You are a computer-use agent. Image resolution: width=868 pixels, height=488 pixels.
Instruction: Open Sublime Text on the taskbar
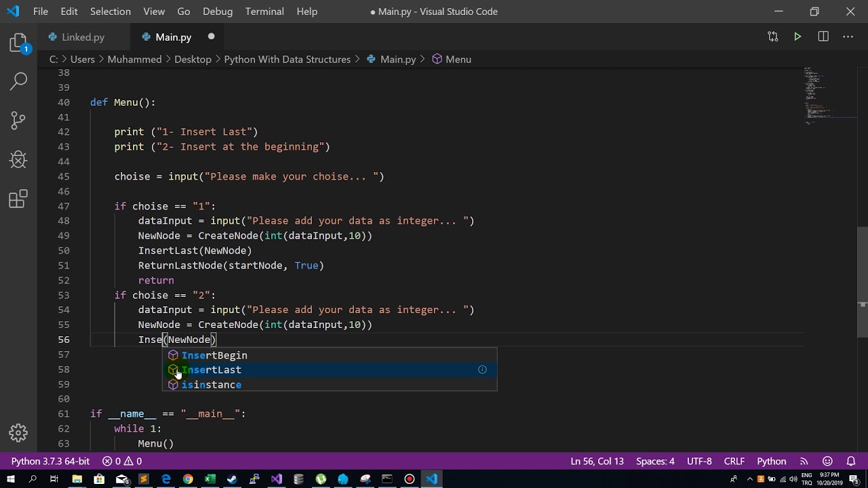pos(143,479)
